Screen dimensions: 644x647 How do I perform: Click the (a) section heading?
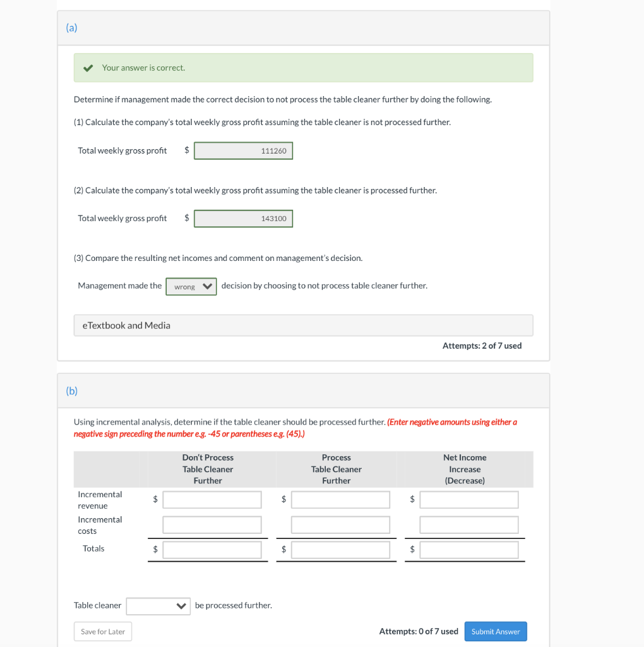click(71, 28)
